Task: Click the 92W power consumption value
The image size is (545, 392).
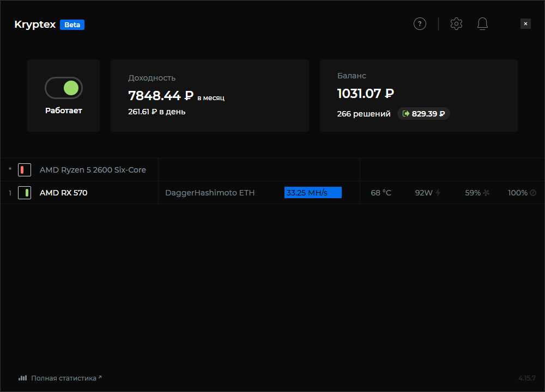Action: pyautogui.click(x=423, y=193)
